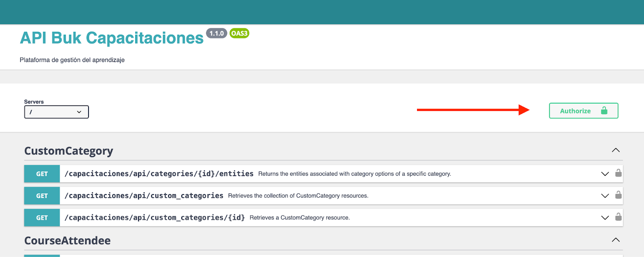Expand the custom_categories collection endpoint chevron
Image resolution: width=644 pixels, height=257 pixels.
[605, 196]
